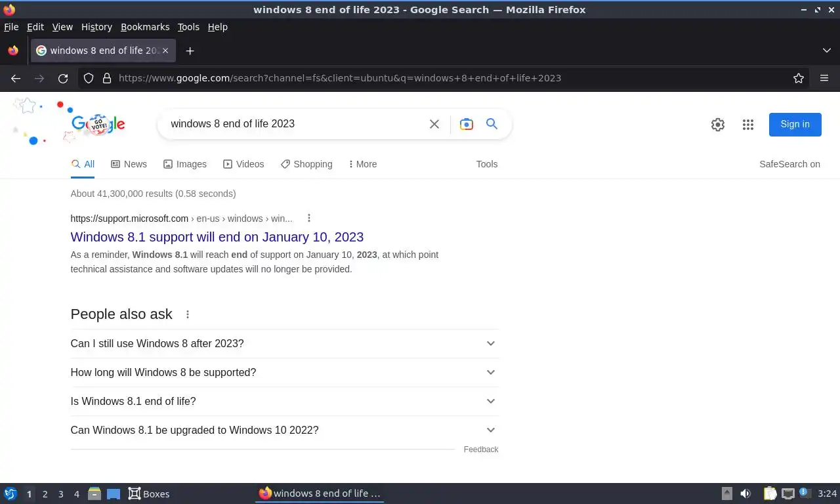The image size is (840, 504).
Task: Close the Google search tab
Action: (x=165, y=51)
